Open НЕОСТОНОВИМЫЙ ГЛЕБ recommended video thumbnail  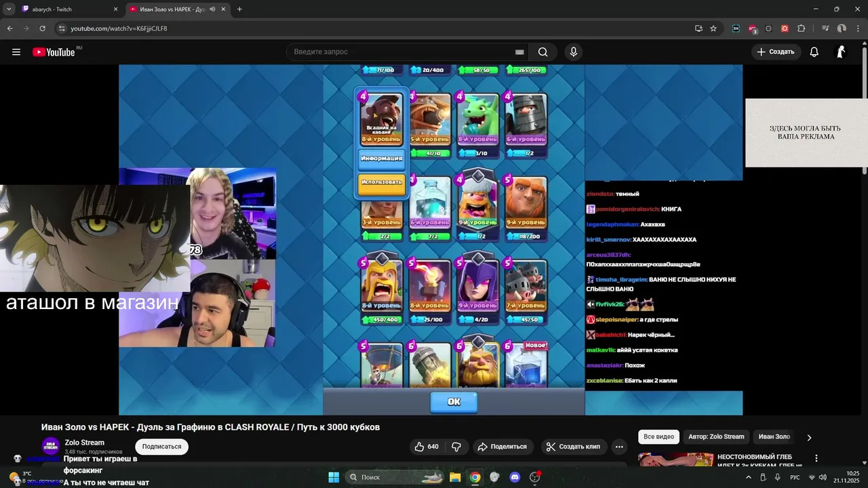click(x=675, y=460)
